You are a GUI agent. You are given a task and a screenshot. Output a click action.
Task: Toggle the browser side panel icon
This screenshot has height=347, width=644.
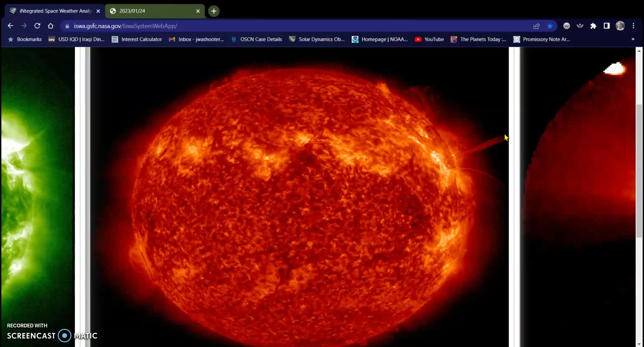[x=607, y=26]
